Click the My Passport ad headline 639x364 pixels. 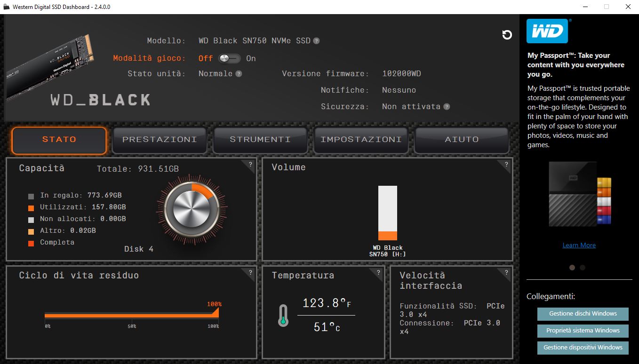tap(576, 65)
